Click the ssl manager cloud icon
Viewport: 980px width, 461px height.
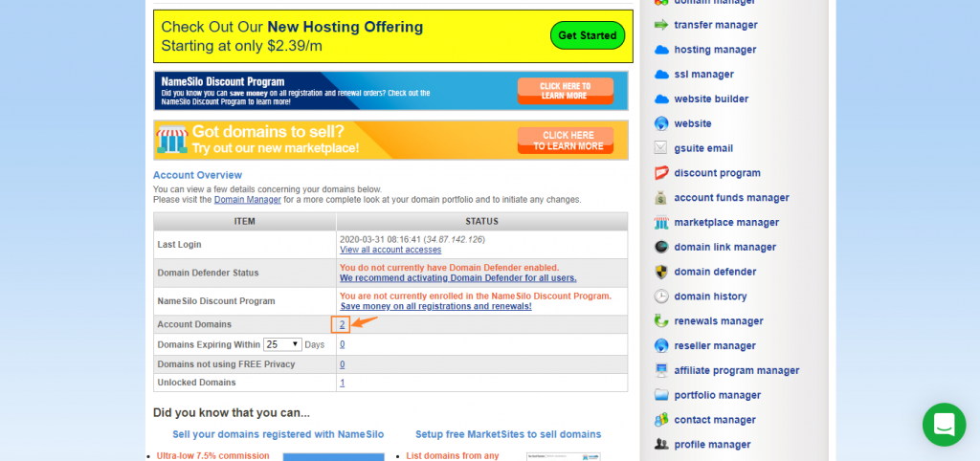[x=661, y=75]
